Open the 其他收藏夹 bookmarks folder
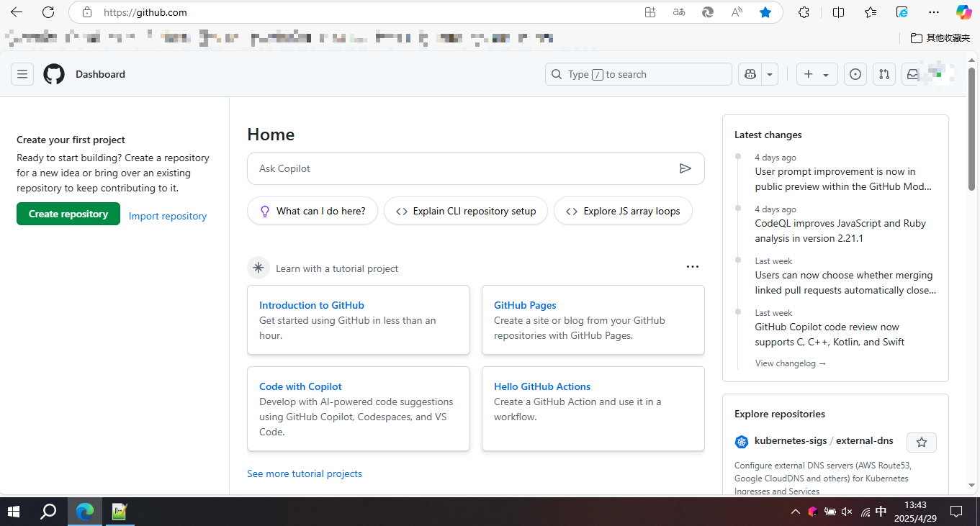 (940, 37)
